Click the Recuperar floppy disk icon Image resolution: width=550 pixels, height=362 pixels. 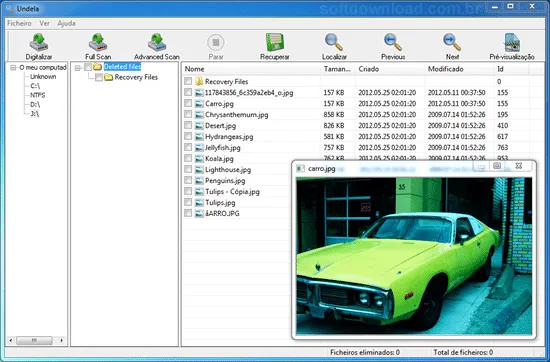(275, 43)
